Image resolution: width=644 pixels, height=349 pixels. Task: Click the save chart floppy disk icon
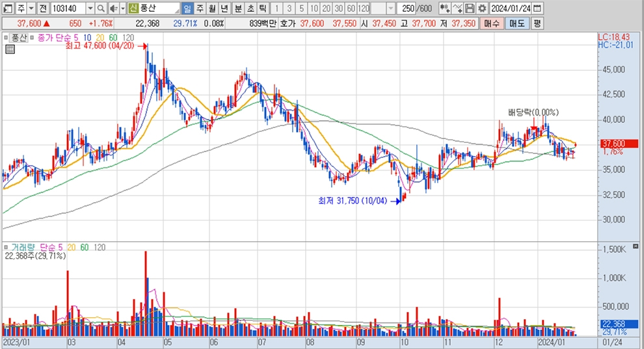tap(470, 8)
